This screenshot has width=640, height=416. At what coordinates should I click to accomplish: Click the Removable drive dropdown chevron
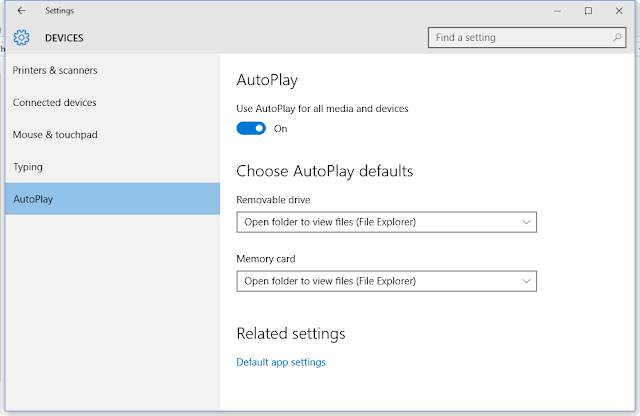[526, 222]
